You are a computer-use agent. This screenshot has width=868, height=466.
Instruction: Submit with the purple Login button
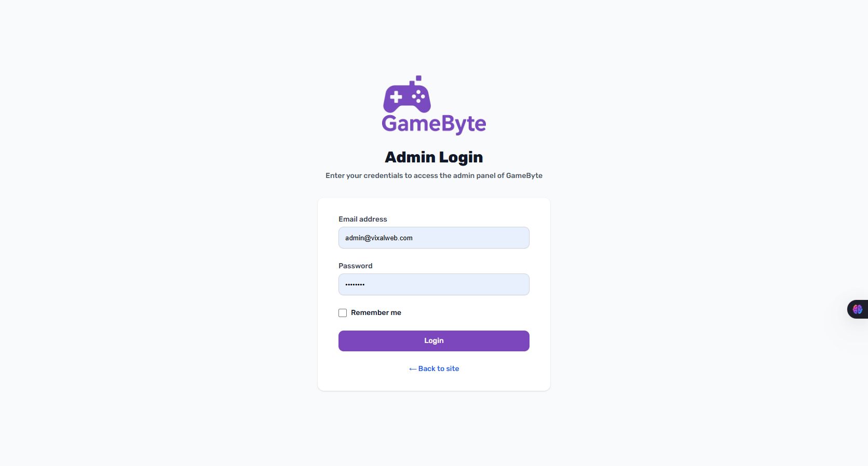tap(434, 341)
